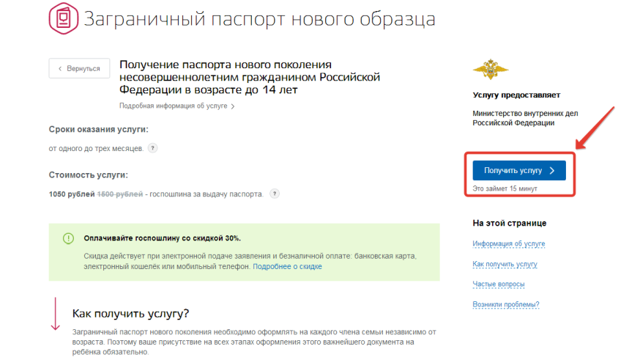Click the pink passport icon beside the page title

pos(63,18)
